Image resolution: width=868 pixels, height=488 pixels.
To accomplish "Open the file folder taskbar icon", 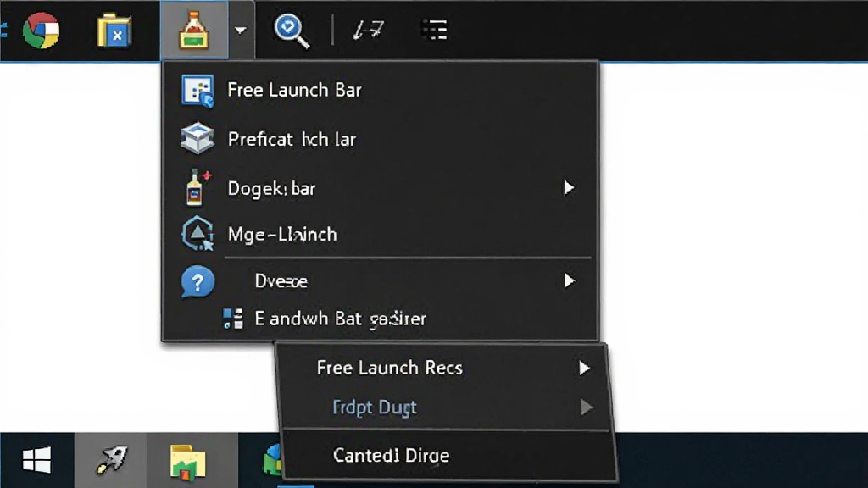I will pyautogui.click(x=187, y=462).
